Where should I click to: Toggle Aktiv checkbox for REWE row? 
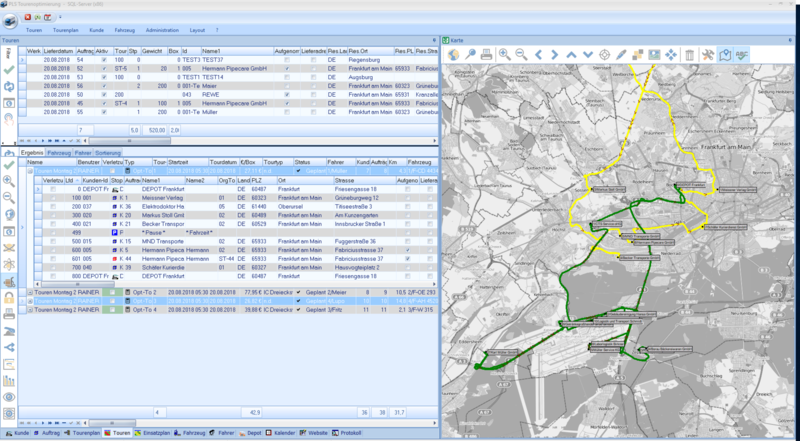(104, 95)
